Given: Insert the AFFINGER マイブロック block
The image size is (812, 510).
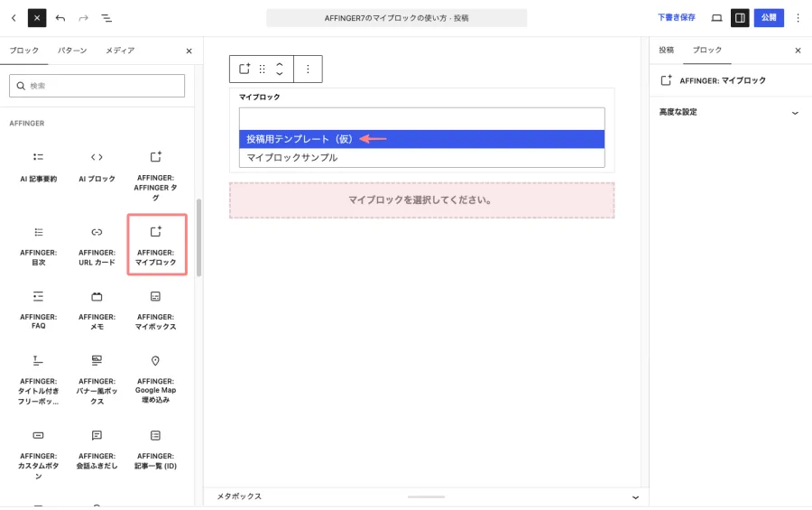Looking at the screenshot, I should coord(157,245).
